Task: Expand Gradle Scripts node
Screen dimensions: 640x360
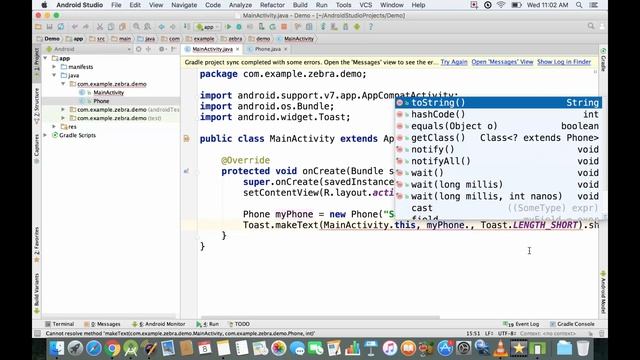Action: (x=46, y=135)
